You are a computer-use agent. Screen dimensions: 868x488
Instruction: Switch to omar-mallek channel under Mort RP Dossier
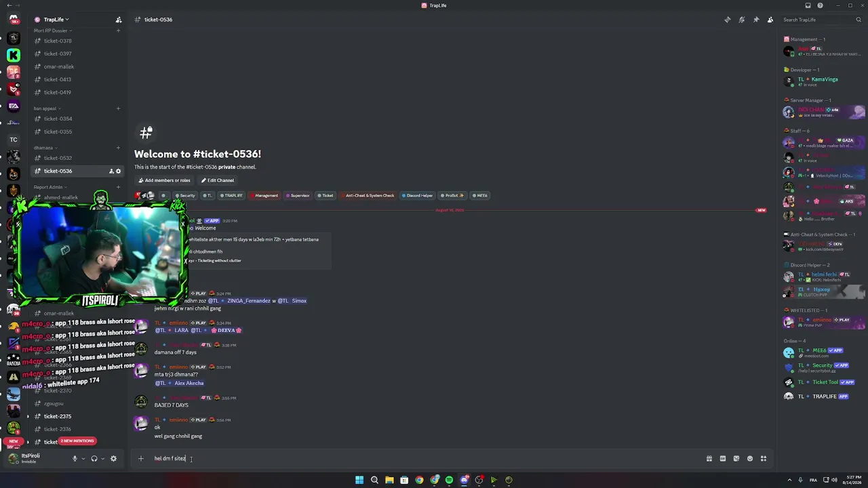pos(77,66)
